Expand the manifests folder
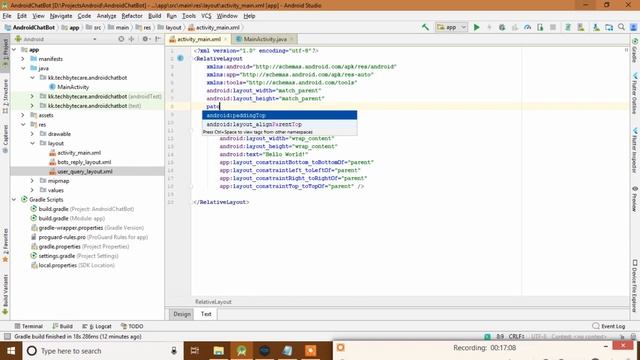640x360 pixels. [23, 59]
